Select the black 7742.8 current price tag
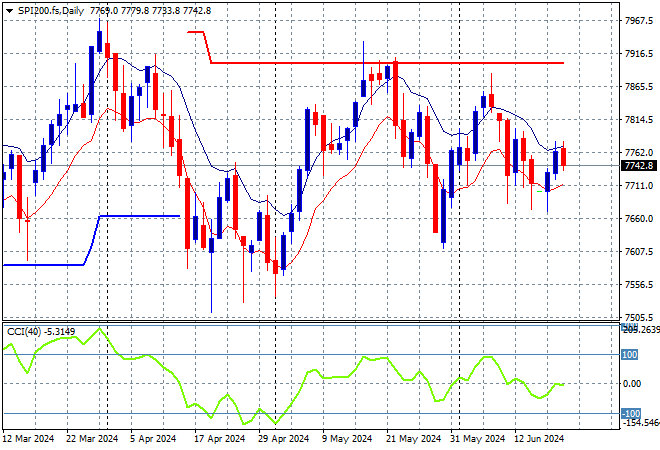The height and width of the screenshot is (450, 660). (x=639, y=166)
